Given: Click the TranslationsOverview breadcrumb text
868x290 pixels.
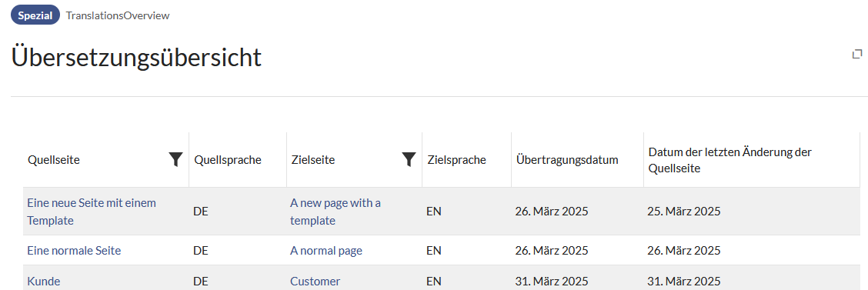Looking at the screenshot, I should tap(118, 15).
